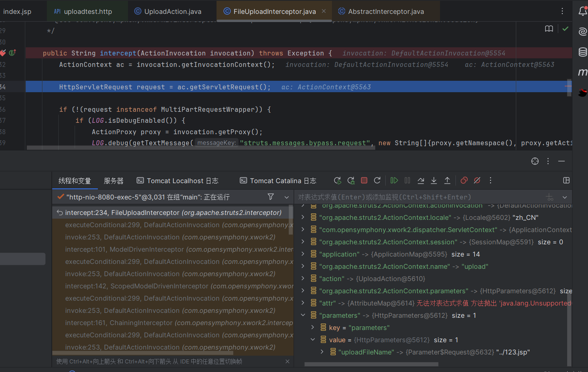Open the AI Assistant spiral icon

[583, 31]
